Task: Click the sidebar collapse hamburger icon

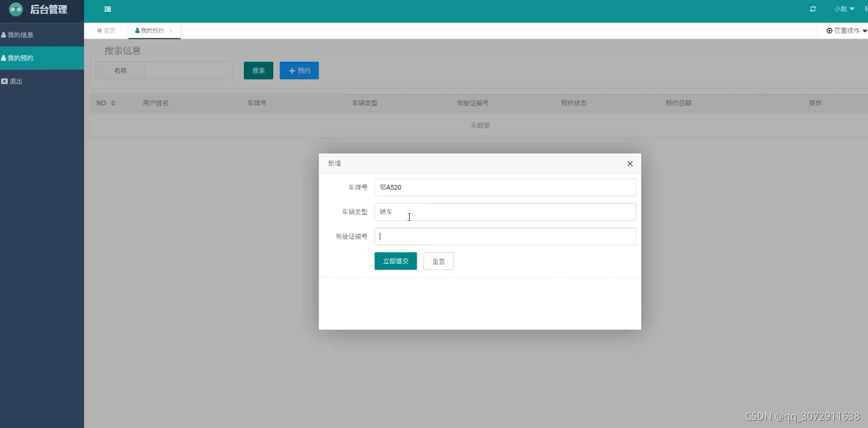Action: pos(107,9)
